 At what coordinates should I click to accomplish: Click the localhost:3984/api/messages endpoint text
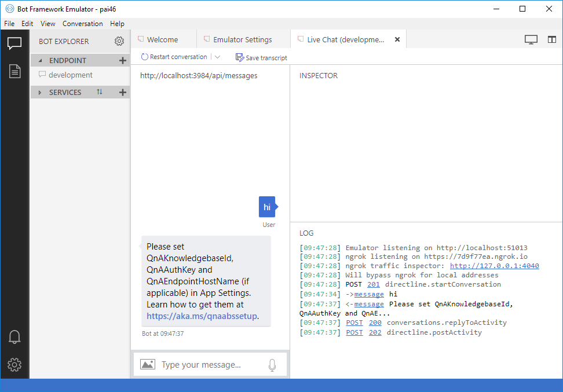(x=199, y=76)
